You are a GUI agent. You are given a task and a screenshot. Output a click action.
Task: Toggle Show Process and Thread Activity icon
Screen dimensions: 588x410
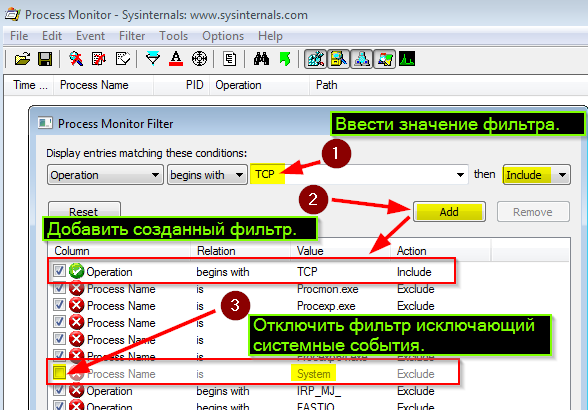(384, 59)
